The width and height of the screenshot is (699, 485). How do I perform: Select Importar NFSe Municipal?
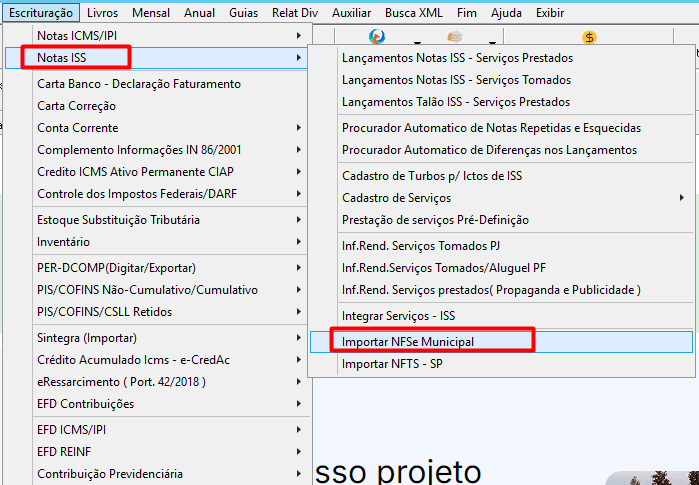[502, 342]
